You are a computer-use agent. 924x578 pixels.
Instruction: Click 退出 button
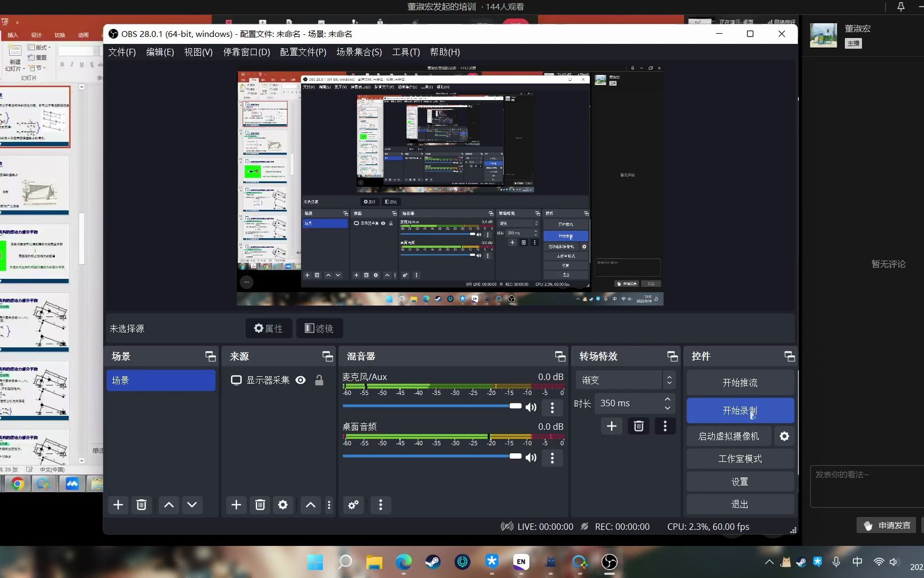740,504
